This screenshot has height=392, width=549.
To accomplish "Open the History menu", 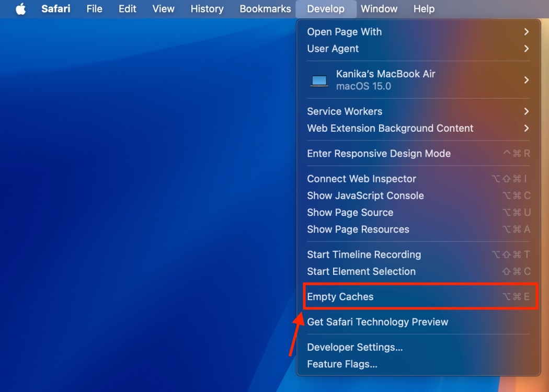I will 207,9.
